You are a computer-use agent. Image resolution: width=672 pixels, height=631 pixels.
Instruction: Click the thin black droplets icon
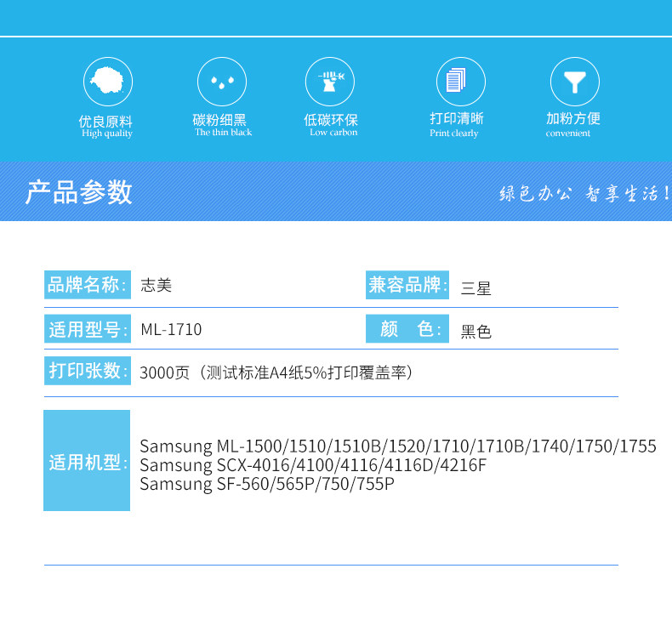click(x=222, y=82)
